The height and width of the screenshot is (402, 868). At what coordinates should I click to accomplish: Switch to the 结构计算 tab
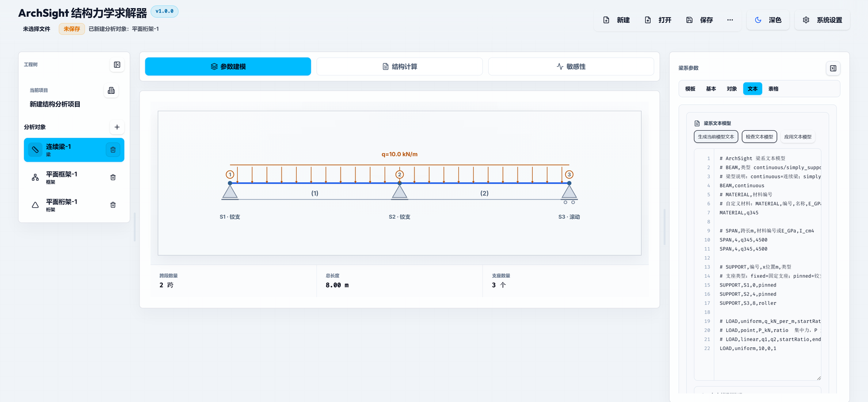point(400,67)
